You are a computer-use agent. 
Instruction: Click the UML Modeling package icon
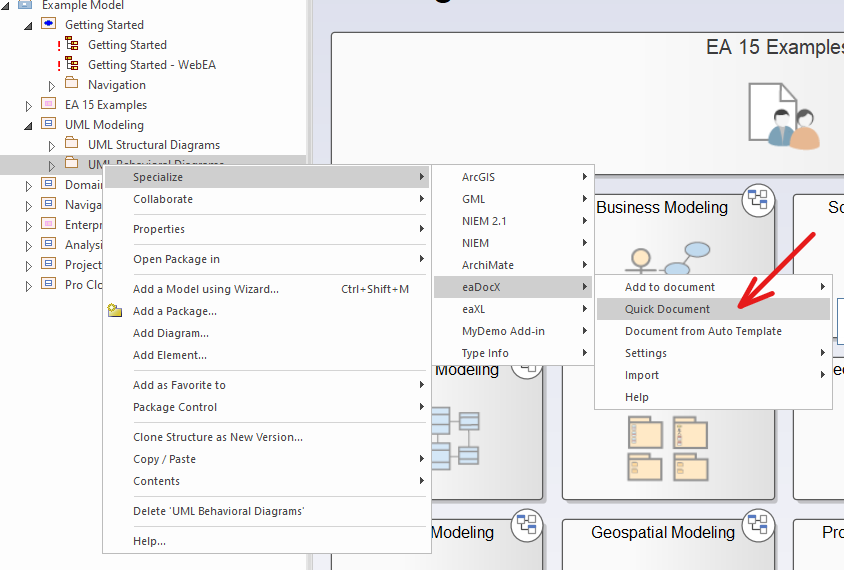click(x=48, y=123)
